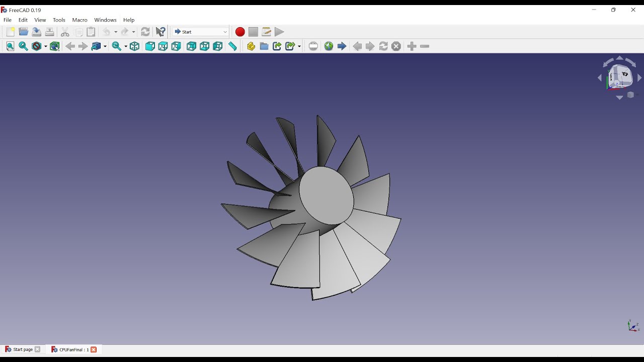Viewport: 644px width, 362px height.
Task: Click the Make sub-link icon
Action: (290, 46)
